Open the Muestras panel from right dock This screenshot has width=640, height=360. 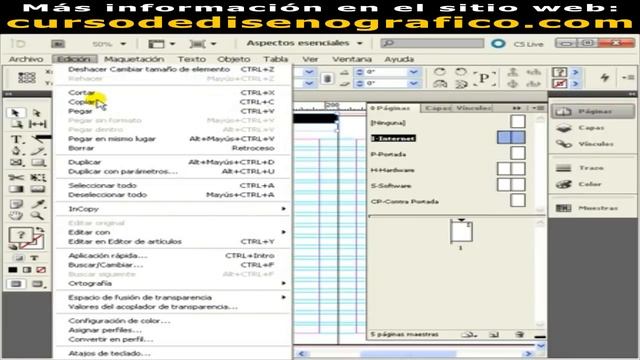coord(587,208)
